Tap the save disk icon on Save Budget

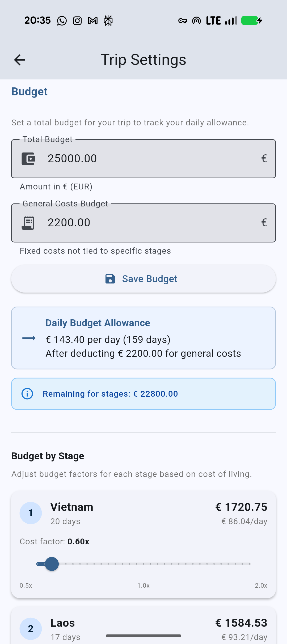tap(110, 278)
